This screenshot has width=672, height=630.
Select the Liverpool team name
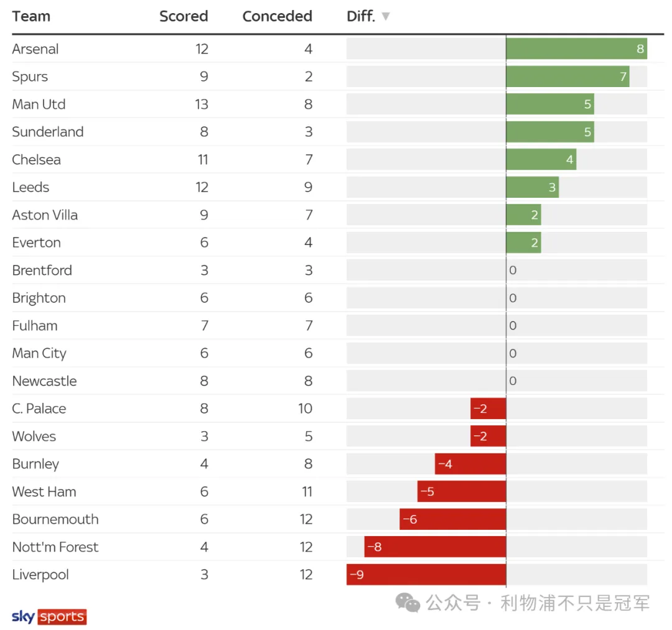pyautogui.click(x=40, y=575)
